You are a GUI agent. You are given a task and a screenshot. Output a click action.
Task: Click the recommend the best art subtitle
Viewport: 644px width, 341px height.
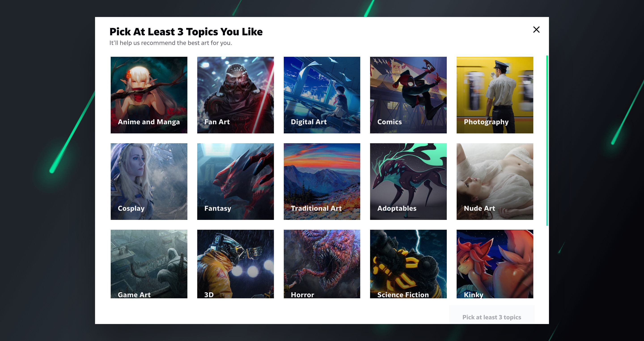point(171,43)
